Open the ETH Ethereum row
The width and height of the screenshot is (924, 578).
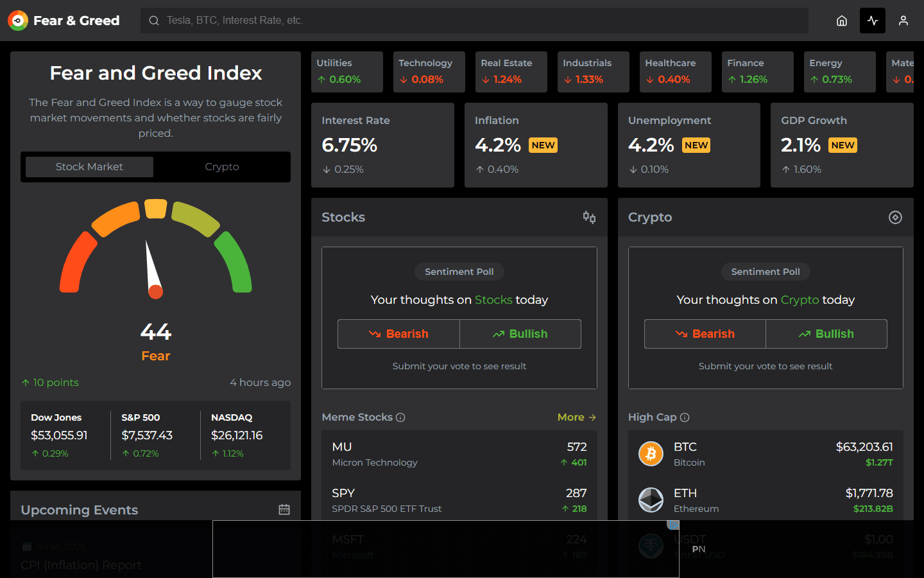tap(766, 500)
